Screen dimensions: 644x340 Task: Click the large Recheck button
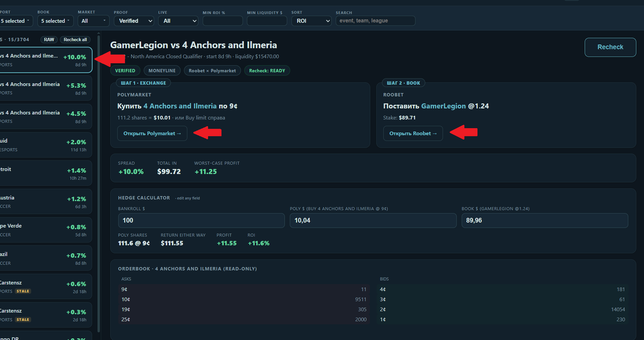click(610, 47)
